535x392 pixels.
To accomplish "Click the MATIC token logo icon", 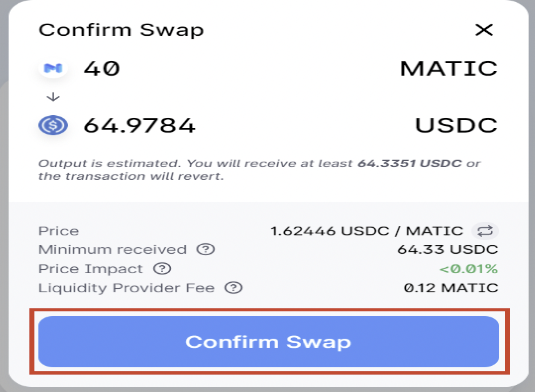I will point(53,68).
